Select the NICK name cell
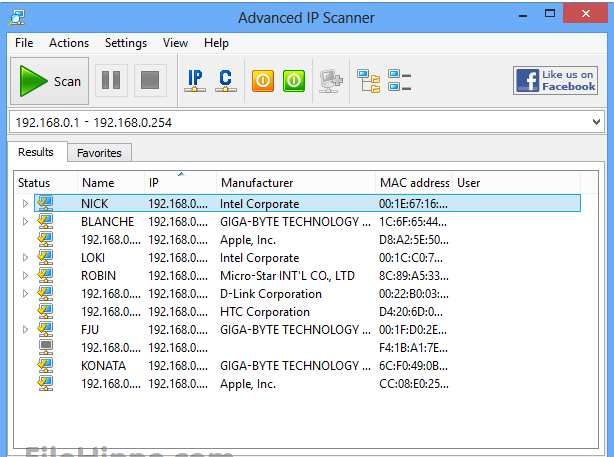This screenshot has width=614, height=457. tap(95, 204)
